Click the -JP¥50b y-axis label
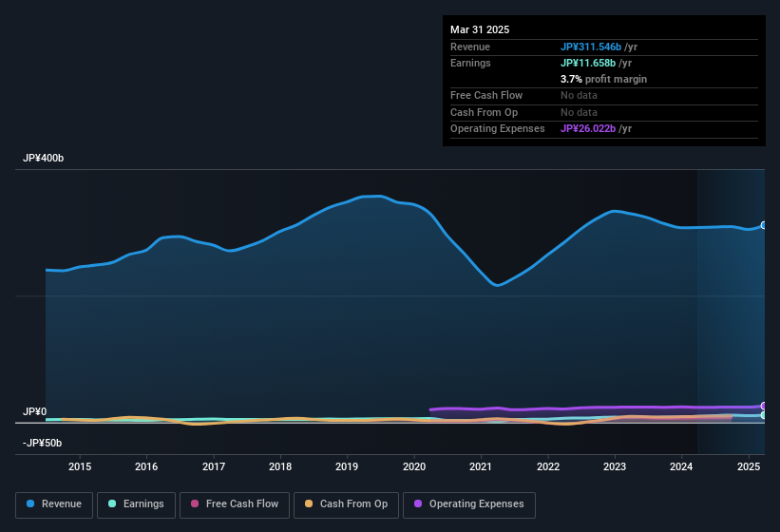Screen dimensions: 780x532 click(x=43, y=443)
